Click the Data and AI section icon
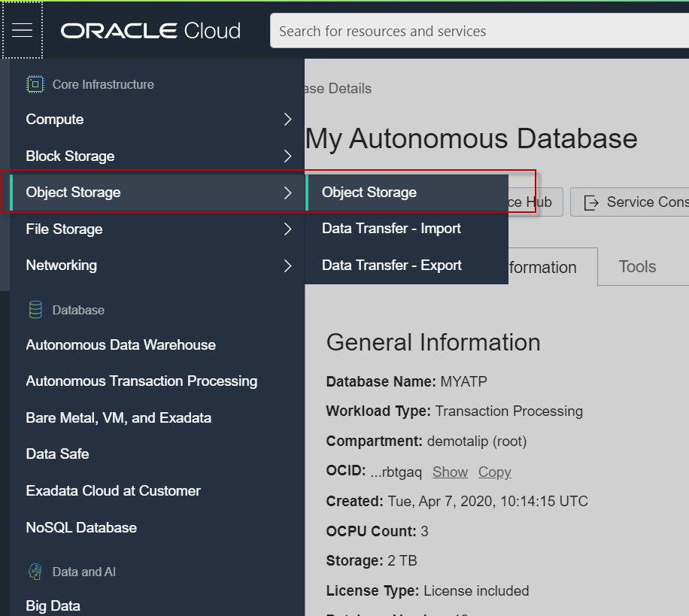The height and width of the screenshot is (616, 689). tap(34, 572)
